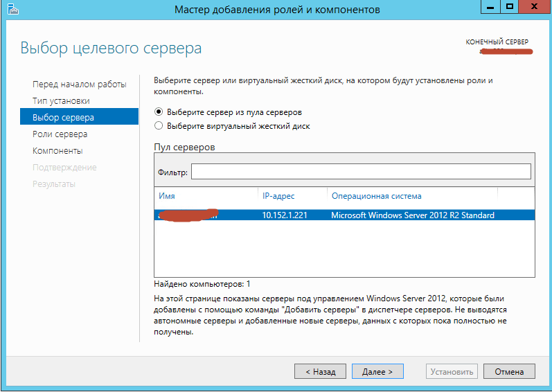The width and height of the screenshot is (552, 392).
Task: Minimize the wizard window
Action: 490,7
